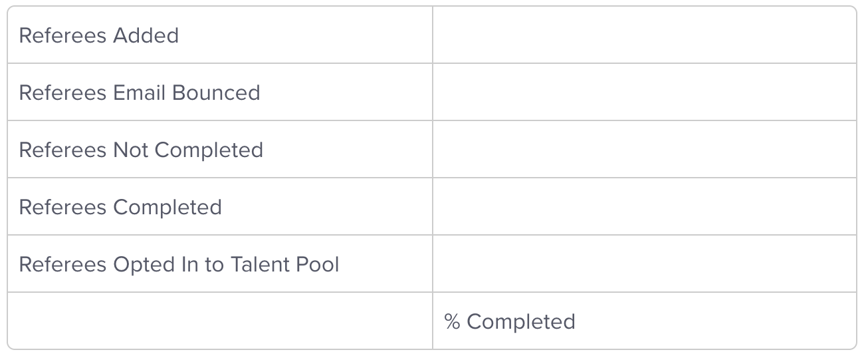This screenshot has height=362, width=868.
Task: Click the Referees Not Completed label
Action: click(x=141, y=150)
